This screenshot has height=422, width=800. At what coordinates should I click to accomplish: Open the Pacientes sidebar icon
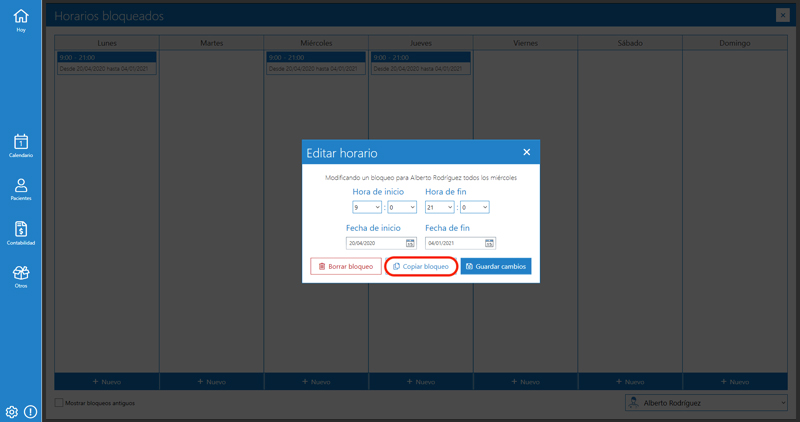click(20, 188)
